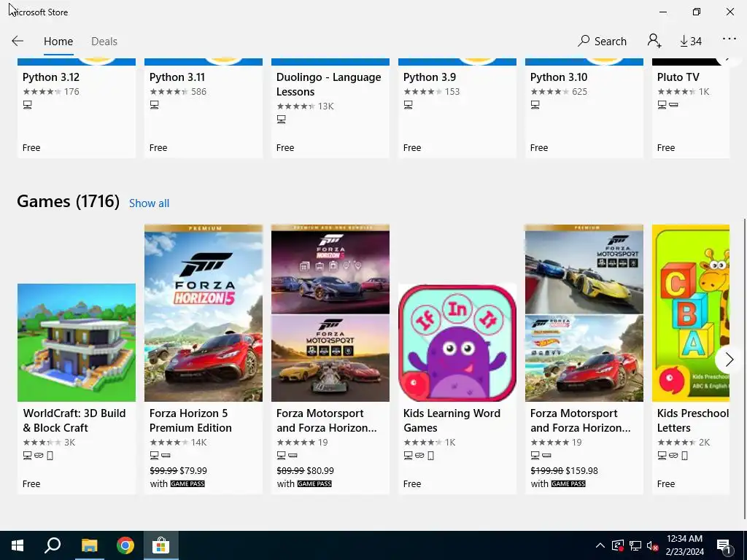Viewport: 747px width, 560px height.
Task: Click the Python 3.11 star rating 586
Action: click(178, 91)
